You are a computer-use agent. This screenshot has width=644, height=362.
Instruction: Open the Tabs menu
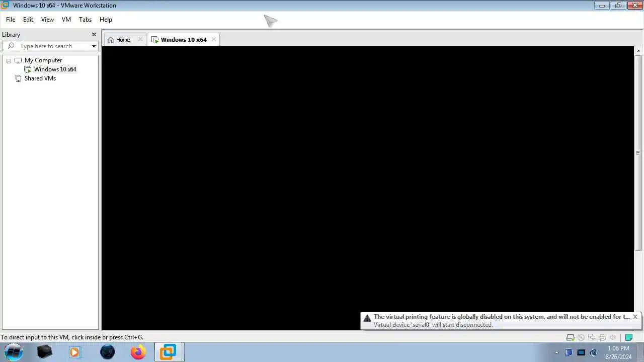[86, 20]
